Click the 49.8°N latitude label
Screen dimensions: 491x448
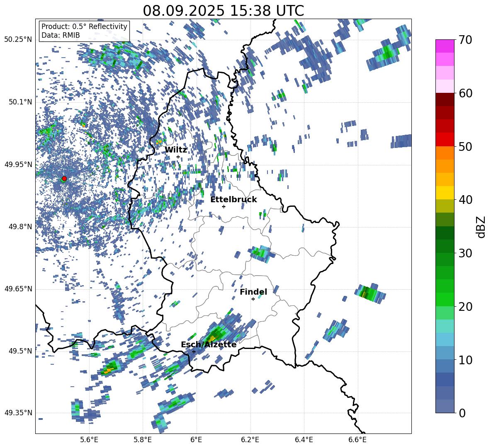pos(20,227)
